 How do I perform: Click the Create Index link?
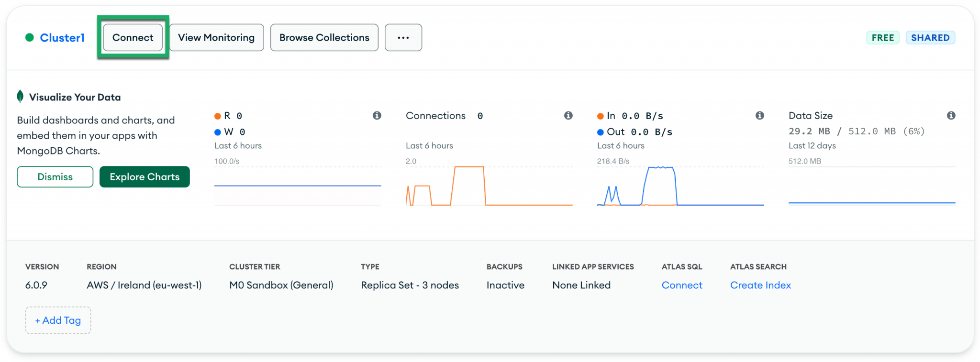(760, 285)
